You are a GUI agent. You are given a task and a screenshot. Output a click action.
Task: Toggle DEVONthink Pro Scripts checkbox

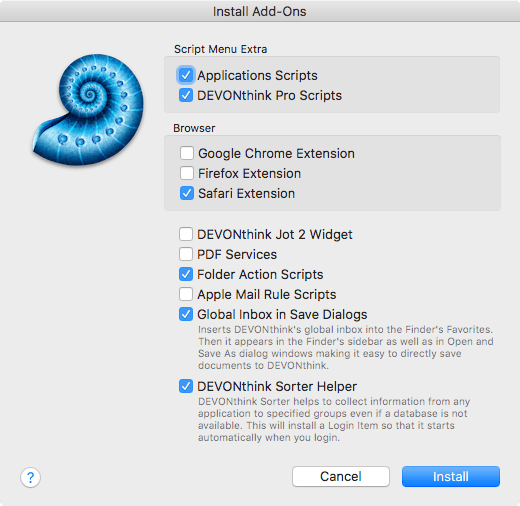(x=186, y=95)
